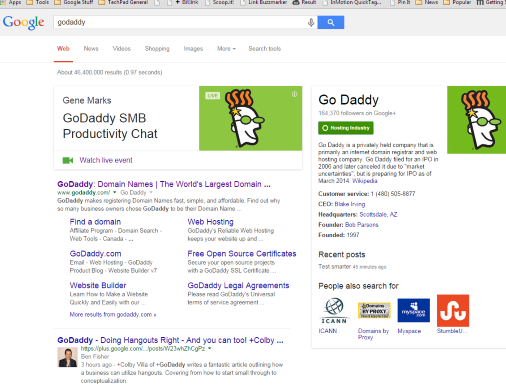The image size is (506, 386).
Task: Click the green video camera icon
Action: [68, 160]
